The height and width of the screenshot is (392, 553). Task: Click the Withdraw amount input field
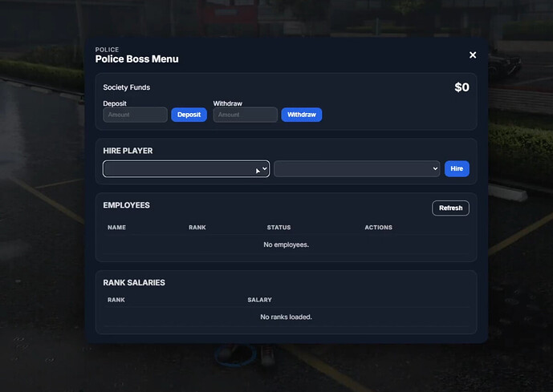pos(245,115)
